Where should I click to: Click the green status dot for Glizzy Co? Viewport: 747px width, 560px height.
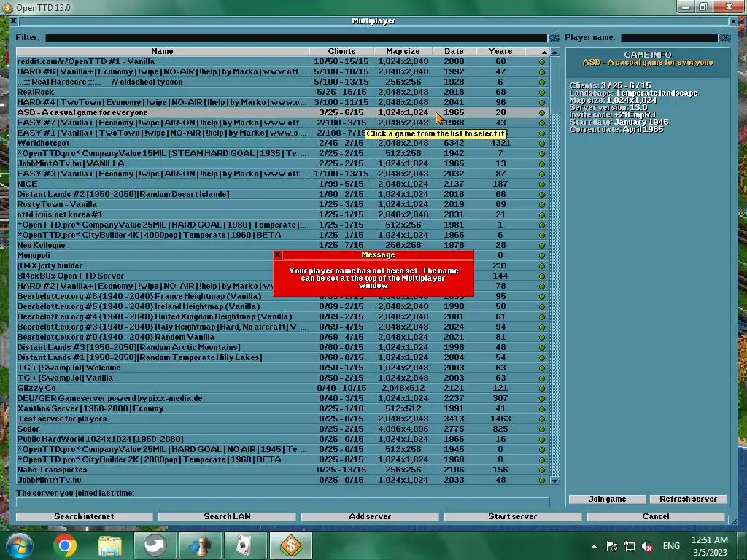[x=542, y=389]
